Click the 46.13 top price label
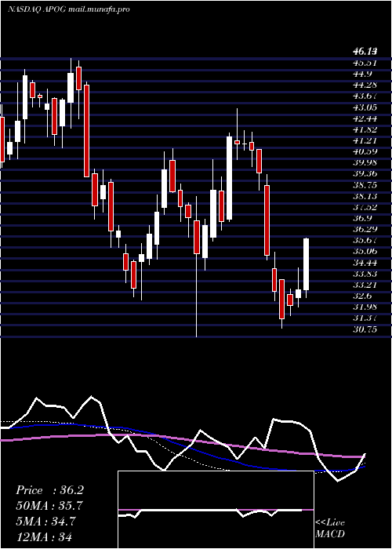Screen dimensions: 392x549 point(365,53)
